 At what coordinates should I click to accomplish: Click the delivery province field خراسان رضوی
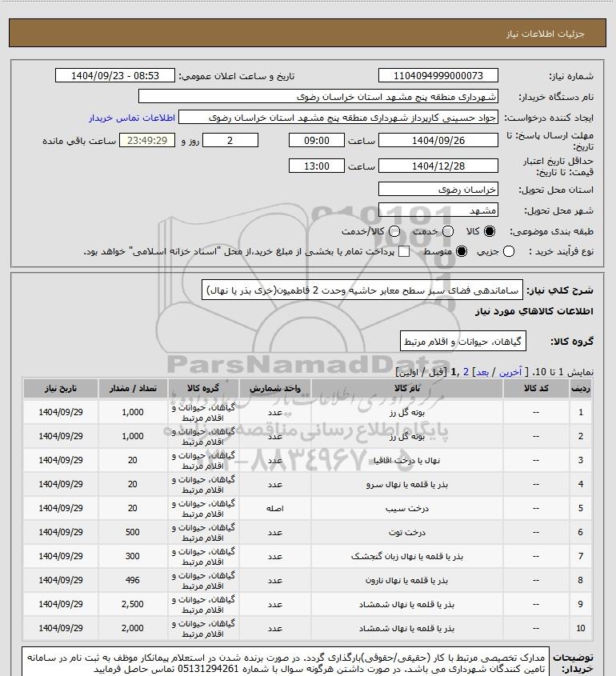[x=438, y=189]
